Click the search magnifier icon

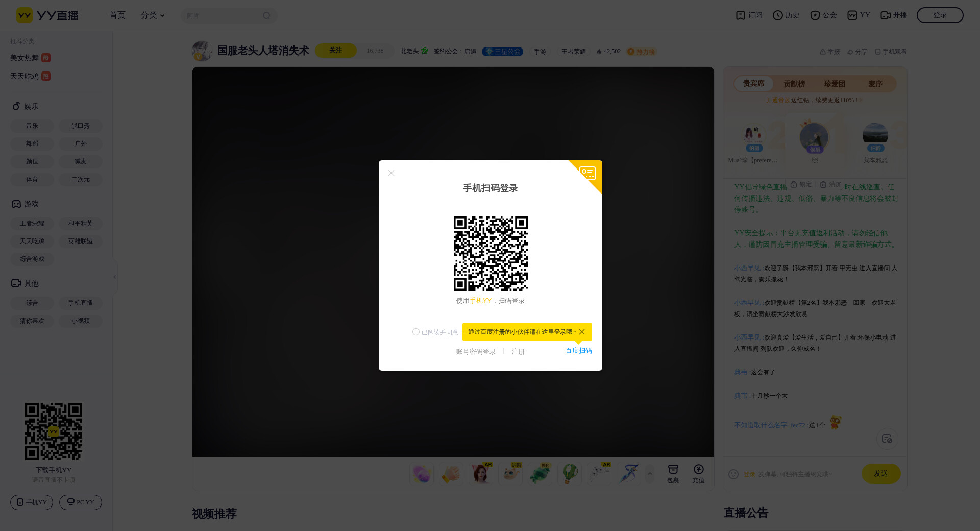[266, 16]
